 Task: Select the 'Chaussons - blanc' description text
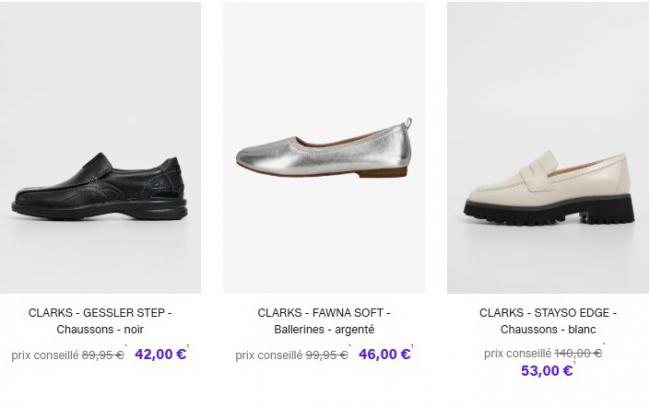547,330
